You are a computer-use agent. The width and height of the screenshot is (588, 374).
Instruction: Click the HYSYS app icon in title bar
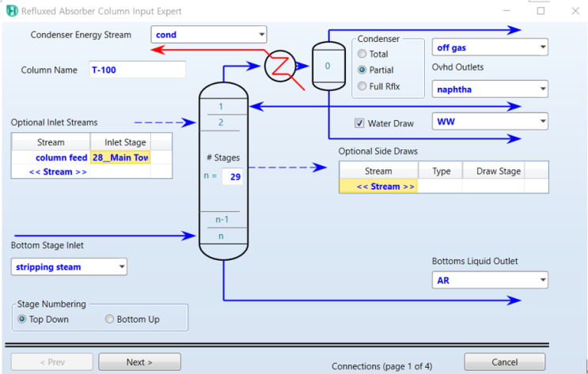(12, 11)
